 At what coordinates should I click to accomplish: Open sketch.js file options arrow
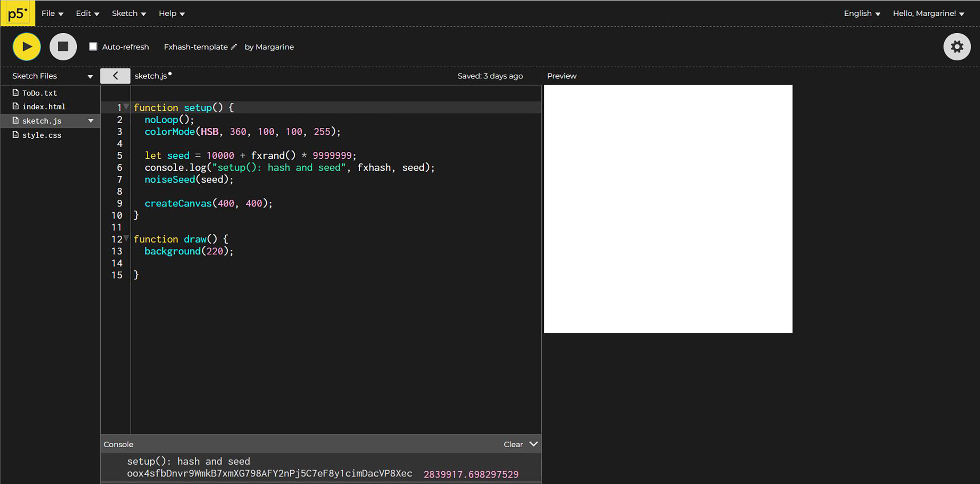pos(90,121)
